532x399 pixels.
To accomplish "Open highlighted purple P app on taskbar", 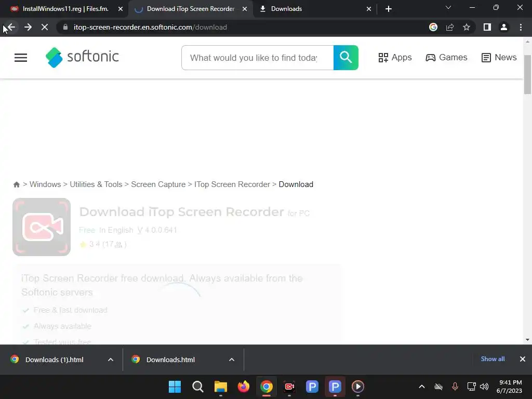I will (x=335, y=387).
